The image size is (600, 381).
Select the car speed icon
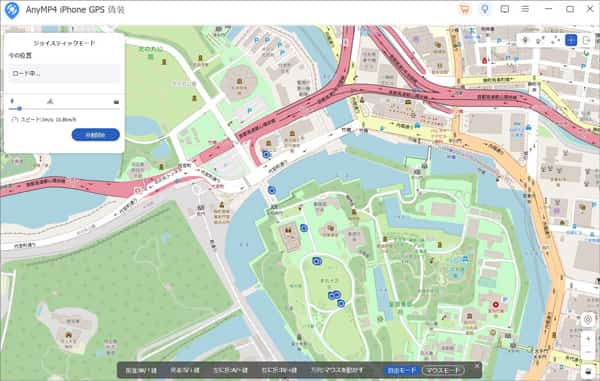(x=116, y=102)
